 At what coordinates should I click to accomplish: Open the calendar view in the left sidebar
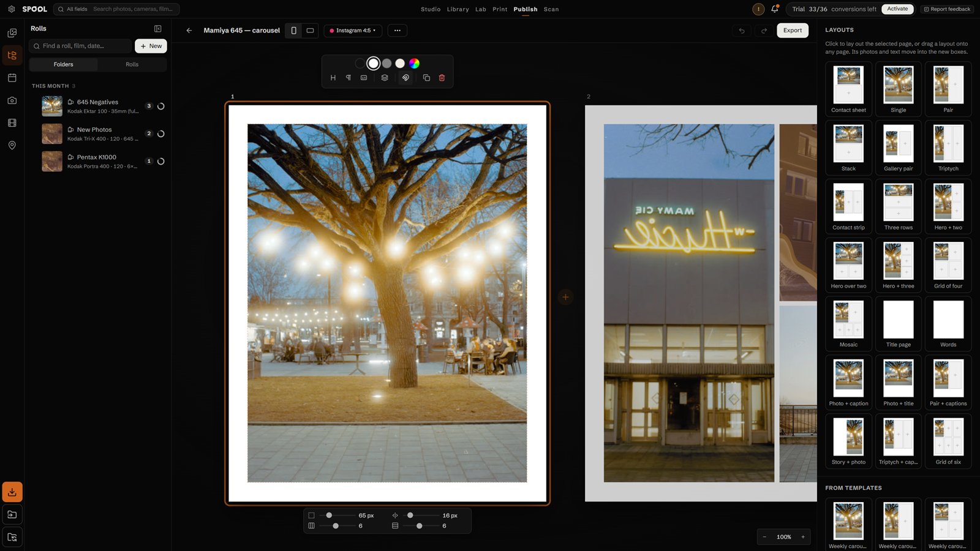12,78
